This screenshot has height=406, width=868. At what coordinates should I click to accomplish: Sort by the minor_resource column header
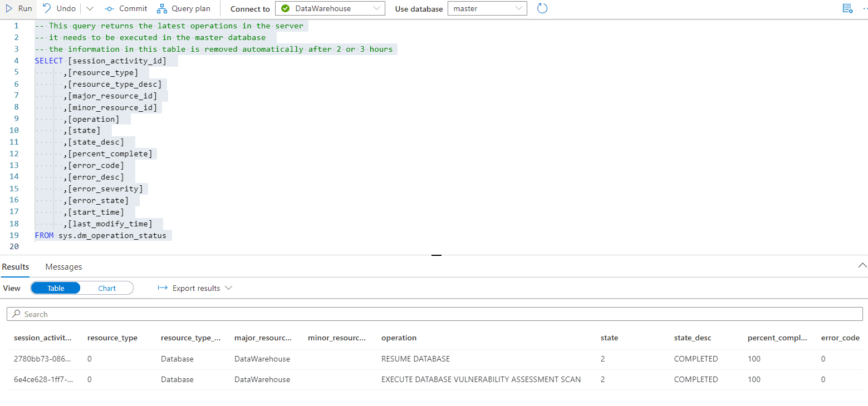point(337,338)
